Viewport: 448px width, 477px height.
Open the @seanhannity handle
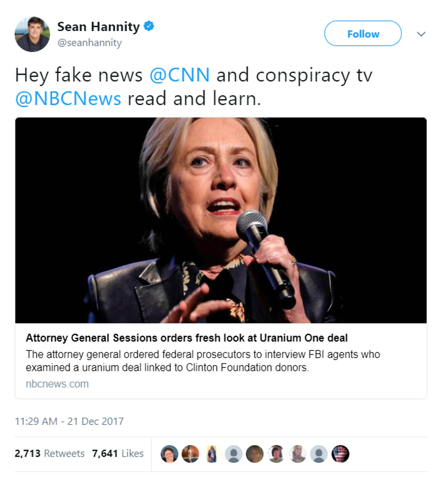point(90,43)
